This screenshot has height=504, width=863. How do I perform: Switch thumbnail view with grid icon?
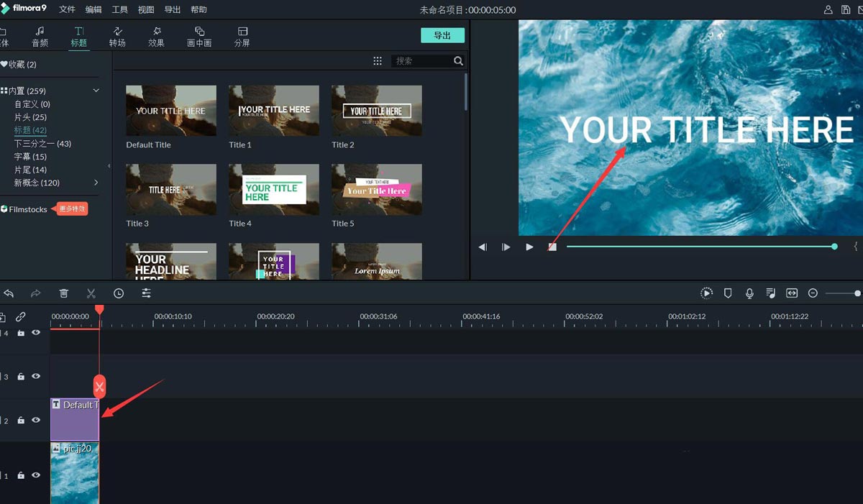click(378, 61)
